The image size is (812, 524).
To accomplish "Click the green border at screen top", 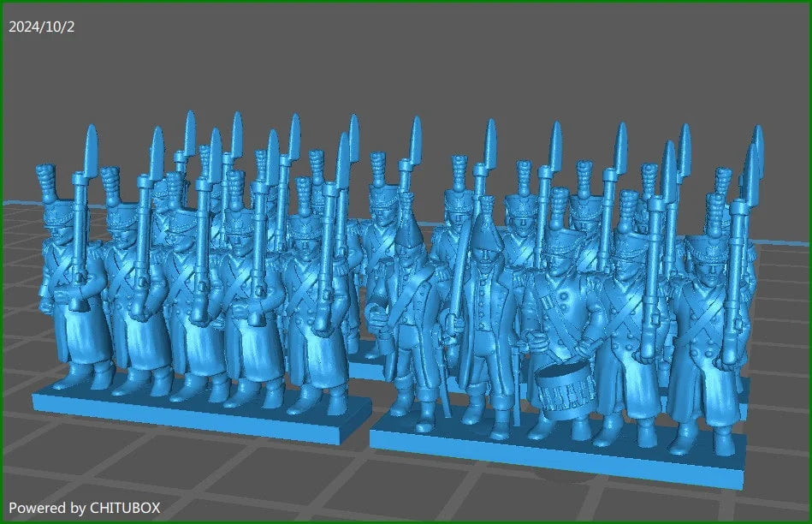I will click(x=406, y=3).
